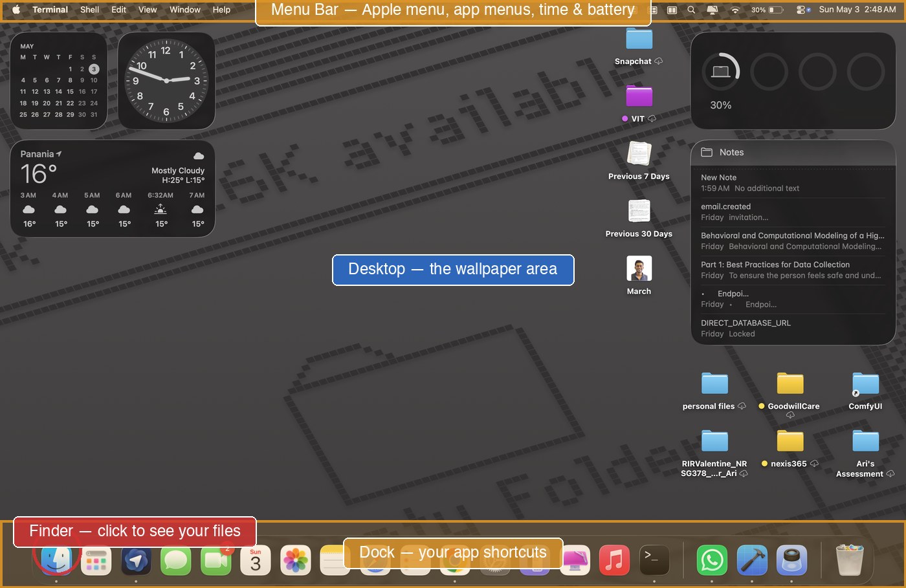Select the personal files folder
This screenshot has height=588, width=906.
[714, 391]
